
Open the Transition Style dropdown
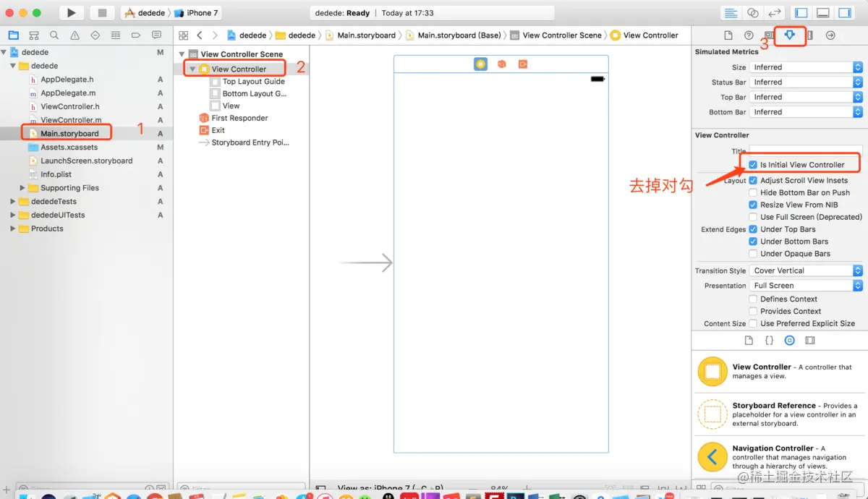[806, 270]
